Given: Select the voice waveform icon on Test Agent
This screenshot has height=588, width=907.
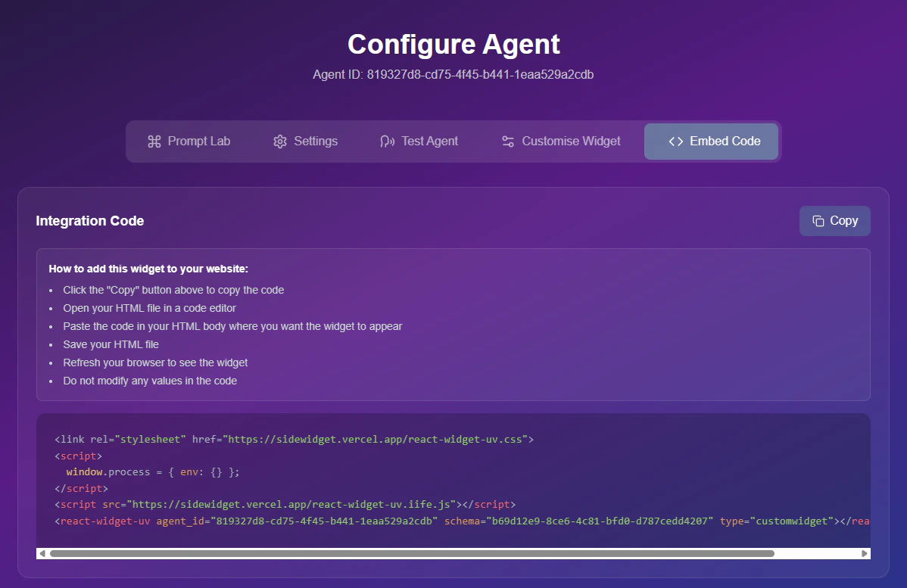Looking at the screenshot, I should tap(386, 141).
